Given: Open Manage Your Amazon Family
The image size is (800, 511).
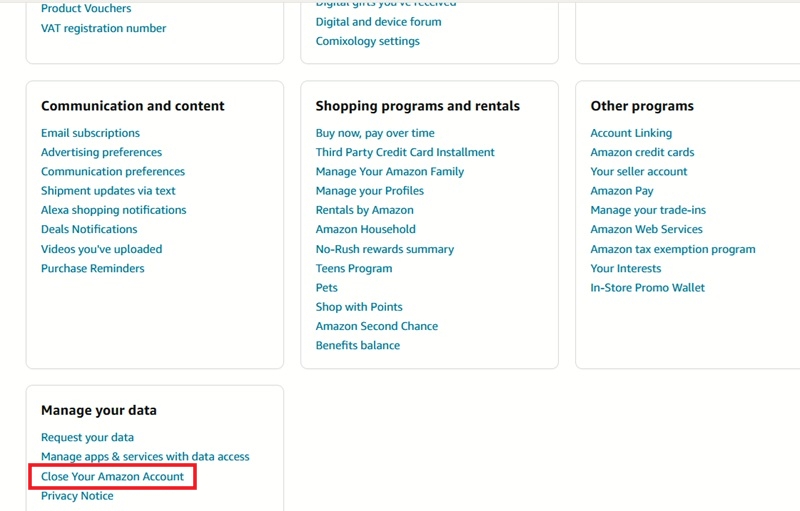Looking at the screenshot, I should pyautogui.click(x=390, y=172).
